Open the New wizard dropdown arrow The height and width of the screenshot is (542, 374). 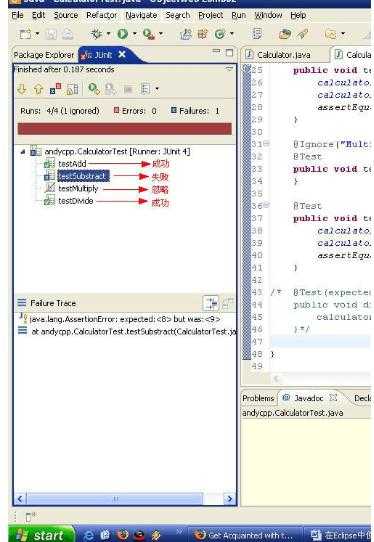pyautogui.click(x=37, y=34)
